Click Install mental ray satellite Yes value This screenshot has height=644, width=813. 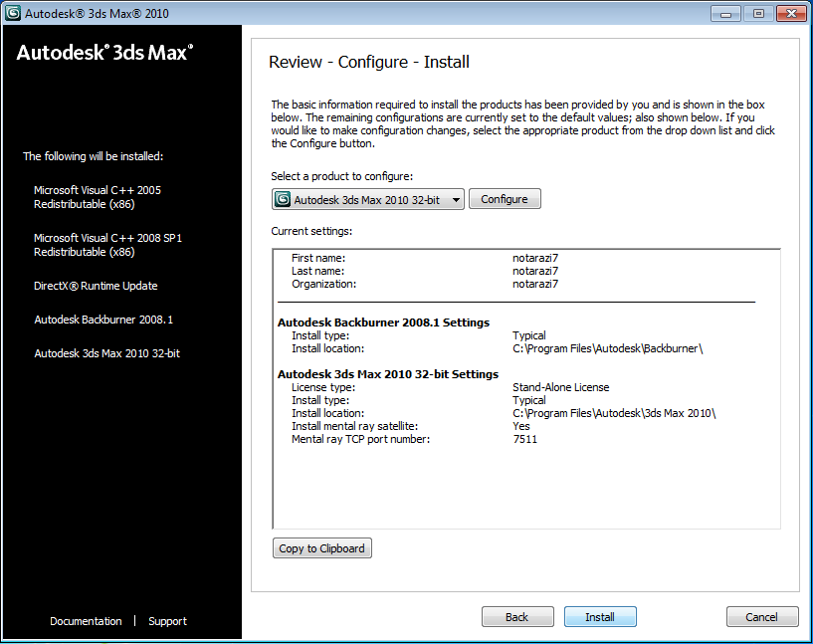[521, 426]
